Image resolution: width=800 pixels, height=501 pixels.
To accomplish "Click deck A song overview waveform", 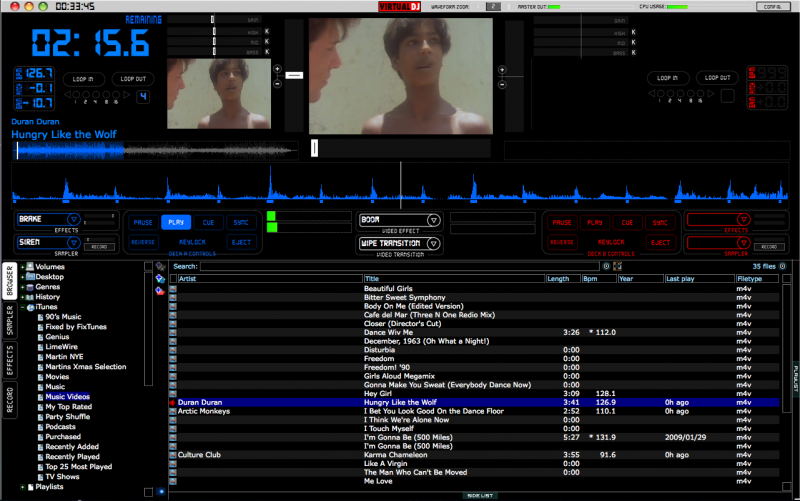I will click(x=155, y=150).
